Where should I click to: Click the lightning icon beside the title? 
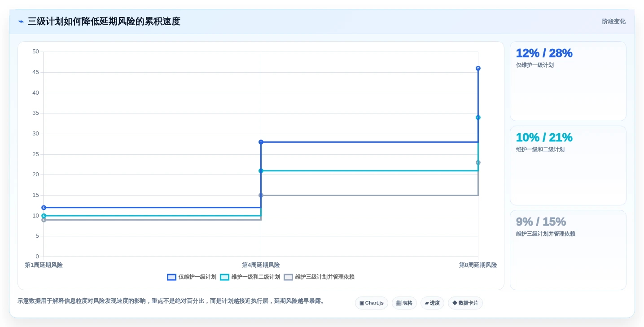click(x=21, y=22)
